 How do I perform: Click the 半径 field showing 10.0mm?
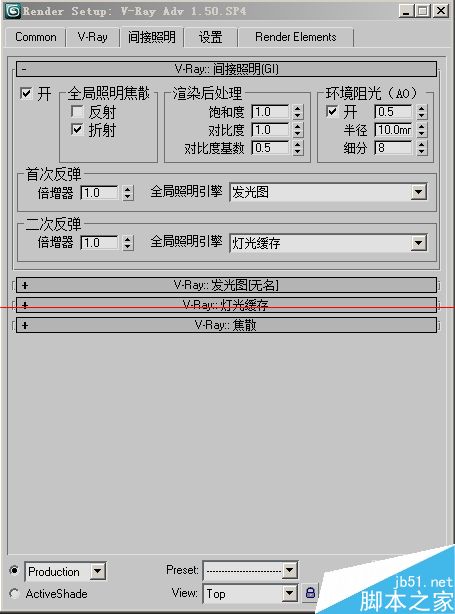394,130
